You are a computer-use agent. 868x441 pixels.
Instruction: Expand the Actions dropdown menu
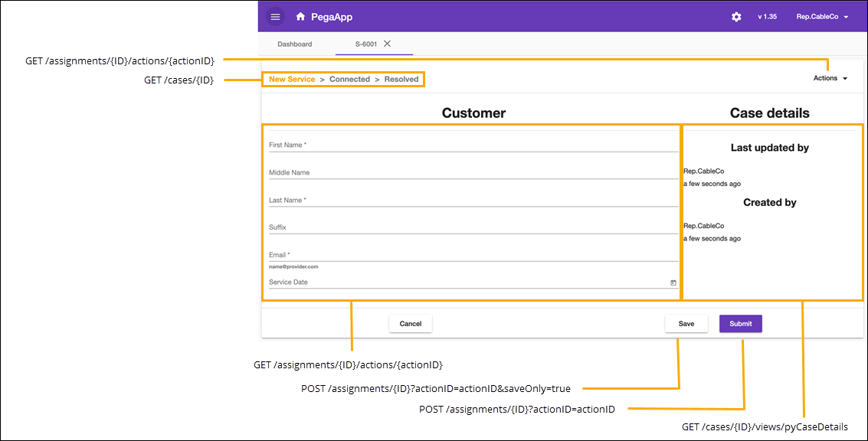coord(830,78)
